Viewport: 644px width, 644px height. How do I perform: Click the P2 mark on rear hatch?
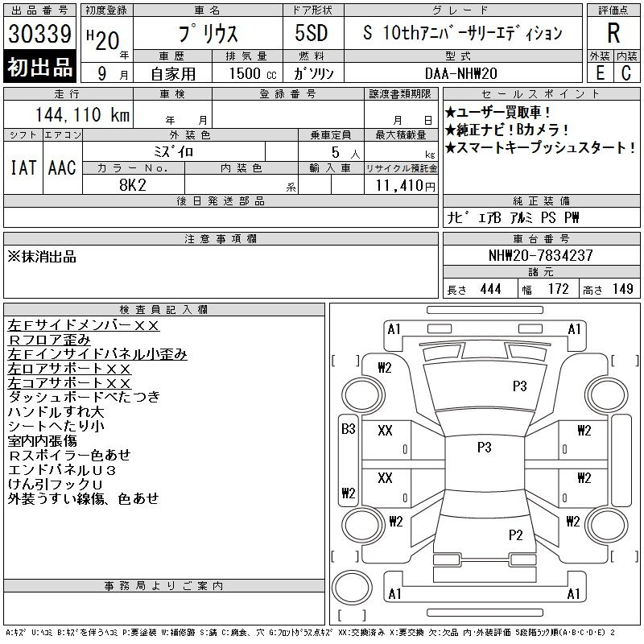coord(515,535)
